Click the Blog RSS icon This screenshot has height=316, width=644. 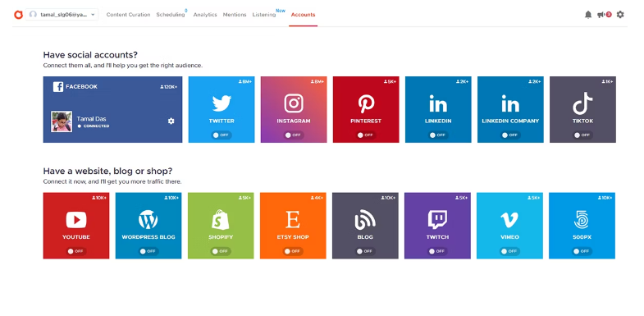point(365,220)
